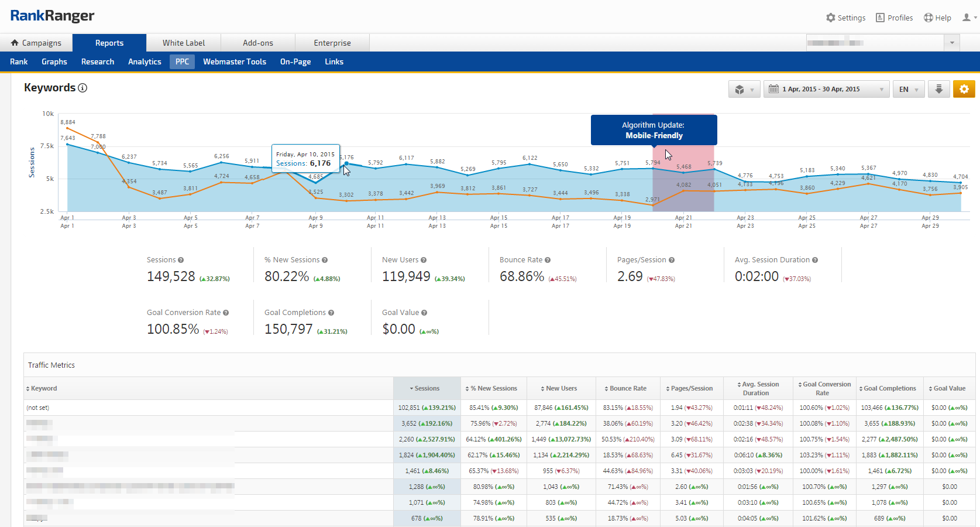This screenshot has width=980, height=527.
Task: Click help icon beside Goal Completions
Action: click(x=331, y=313)
